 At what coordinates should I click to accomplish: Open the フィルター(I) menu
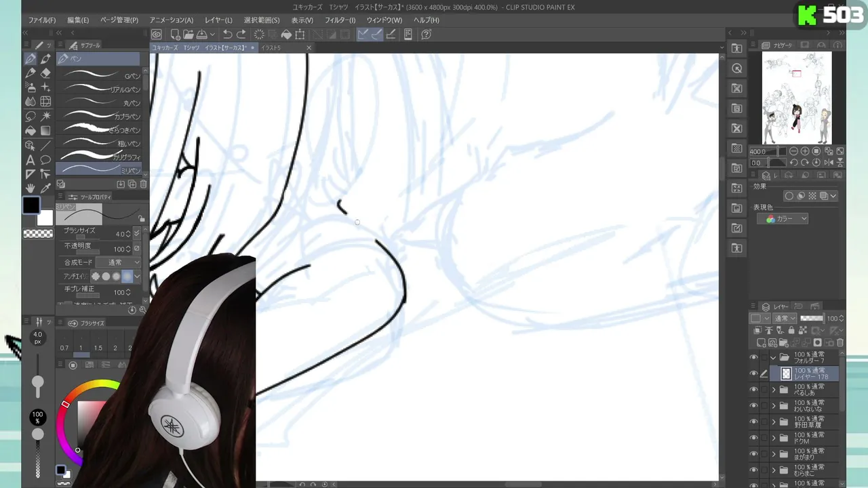pos(340,20)
